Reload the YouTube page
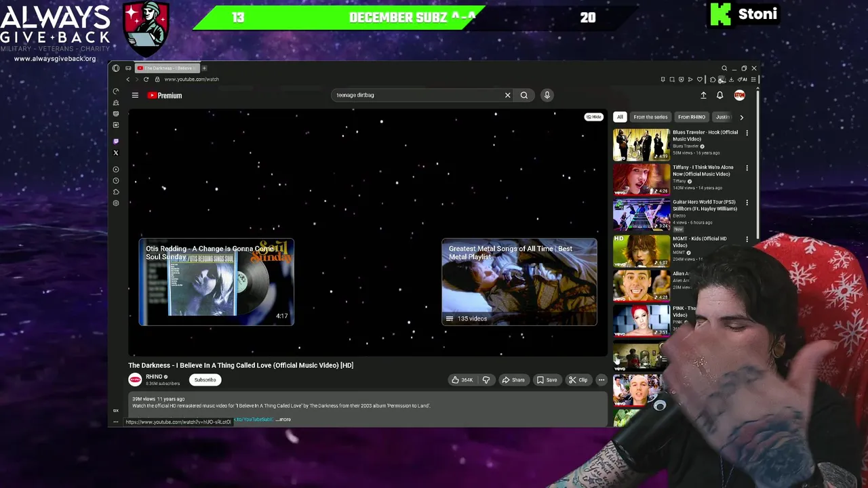Viewport: 868px width, 488px height. 146,79
